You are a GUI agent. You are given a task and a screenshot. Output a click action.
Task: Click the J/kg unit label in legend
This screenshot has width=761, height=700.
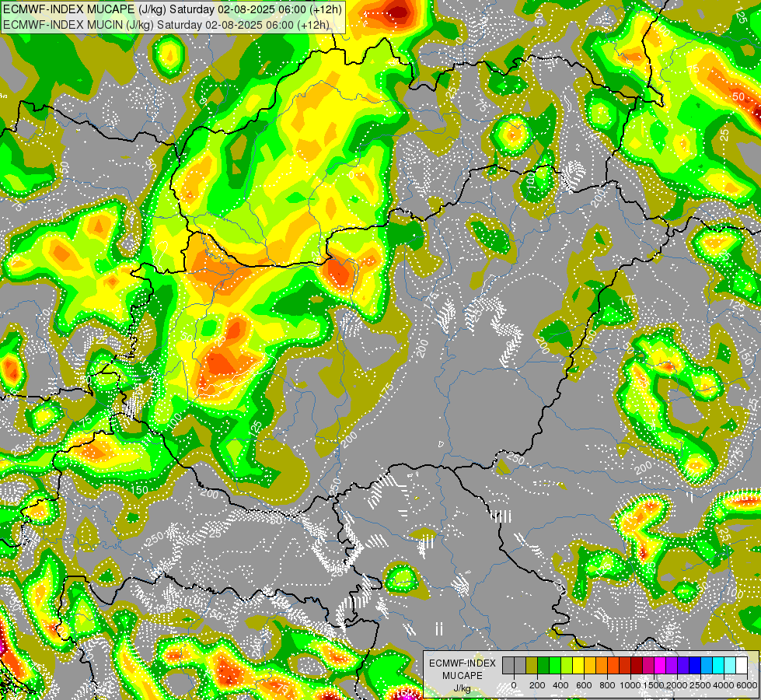click(x=462, y=689)
